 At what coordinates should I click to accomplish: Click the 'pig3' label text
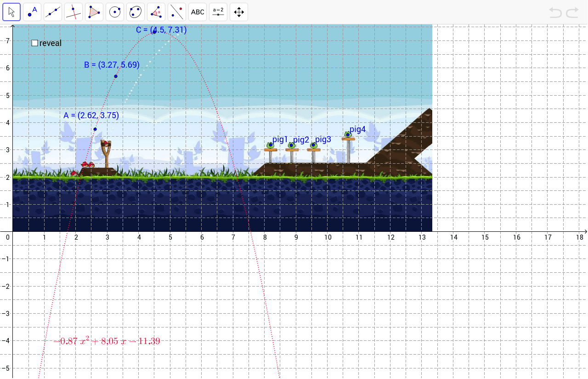(323, 139)
